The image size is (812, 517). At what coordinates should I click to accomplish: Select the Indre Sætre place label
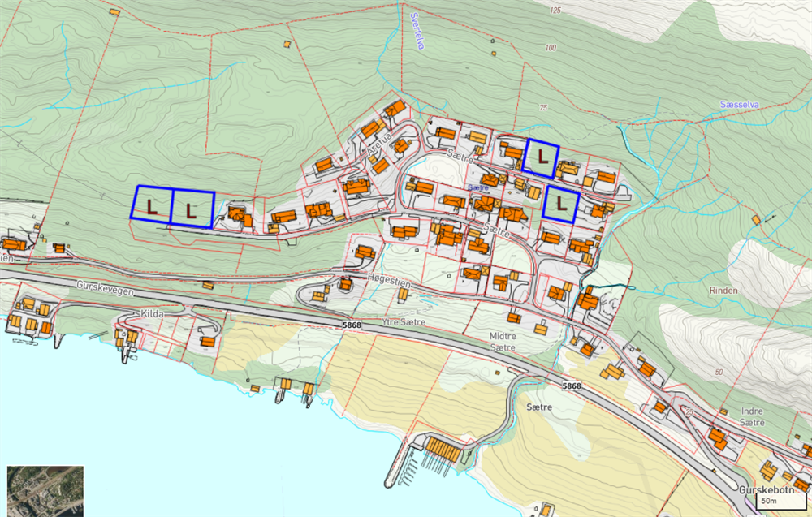(x=752, y=417)
